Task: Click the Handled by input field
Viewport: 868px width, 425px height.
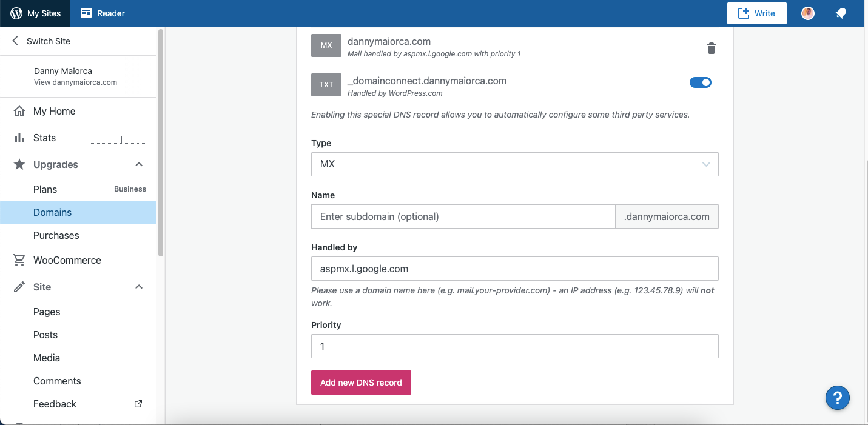Action: (x=515, y=269)
